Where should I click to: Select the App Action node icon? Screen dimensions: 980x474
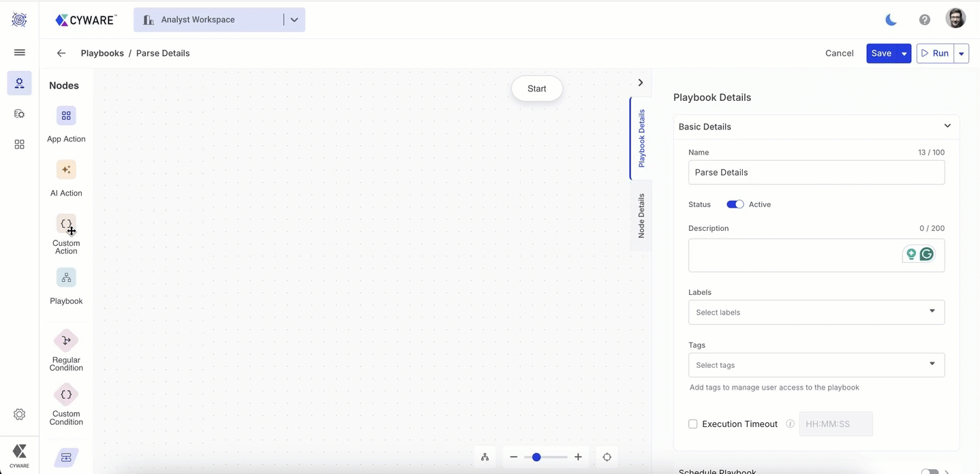tap(66, 116)
